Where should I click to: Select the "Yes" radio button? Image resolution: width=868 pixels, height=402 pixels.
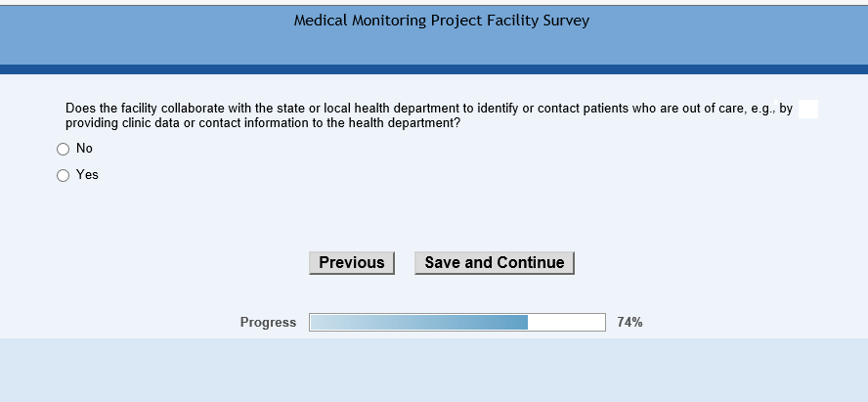(x=64, y=176)
